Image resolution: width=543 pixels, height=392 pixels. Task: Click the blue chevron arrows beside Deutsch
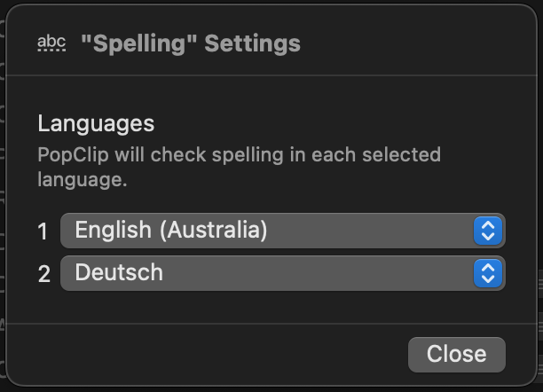coord(487,273)
